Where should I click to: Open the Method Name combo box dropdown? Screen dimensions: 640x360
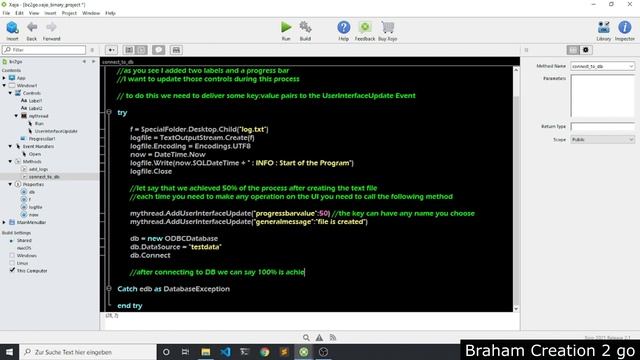(x=631, y=66)
